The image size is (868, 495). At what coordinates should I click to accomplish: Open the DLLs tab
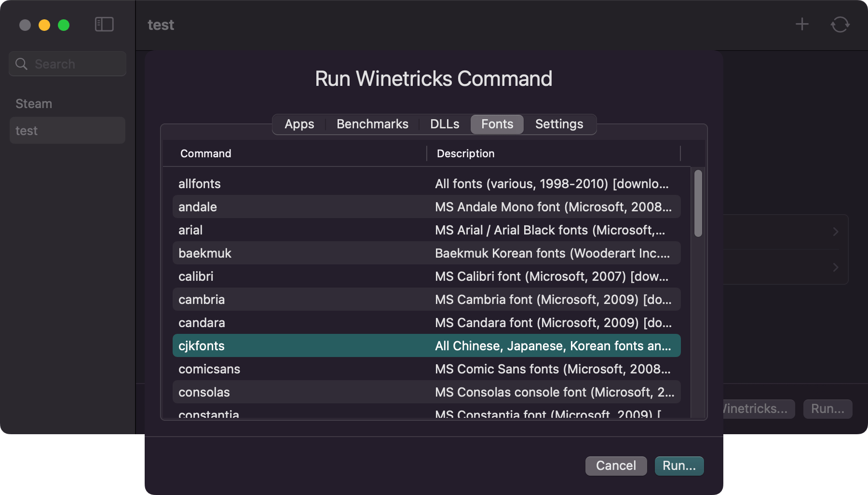[x=445, y=124]
